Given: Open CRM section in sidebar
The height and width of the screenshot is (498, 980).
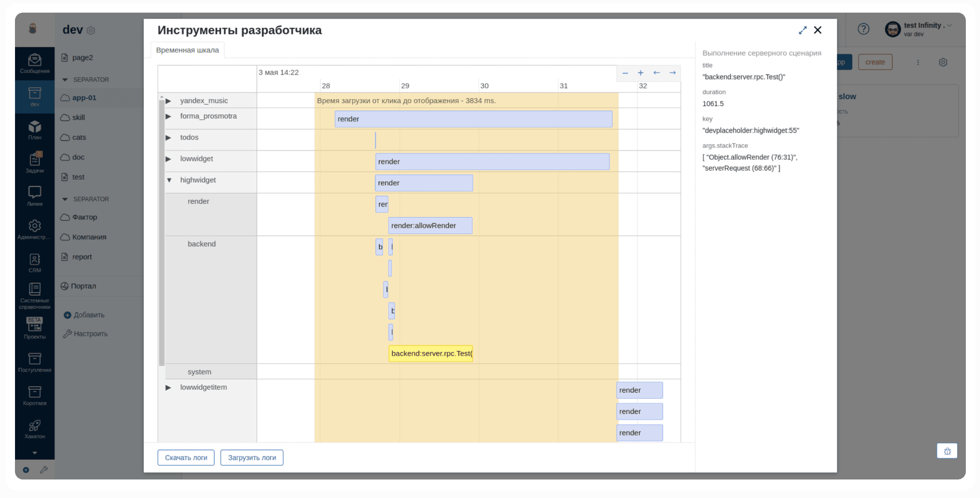Looking at the screenshot, I should click(x=35, y=263).
